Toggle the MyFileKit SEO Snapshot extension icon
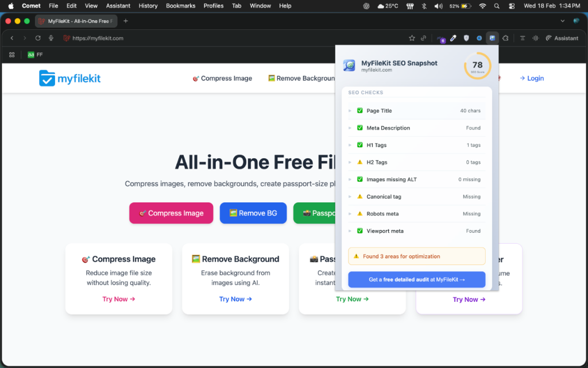Image resolution: width=588 pixels, height=368 pixels. (x=492, y=38)
